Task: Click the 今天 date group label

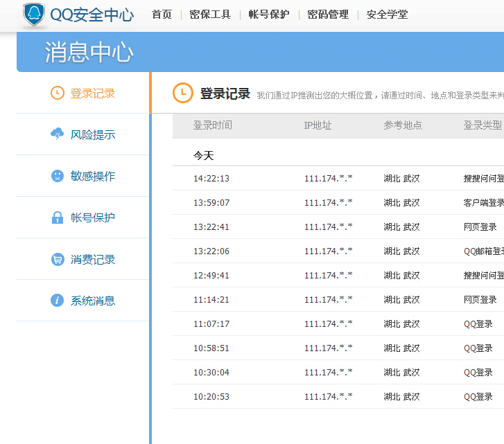Action: 203,156
